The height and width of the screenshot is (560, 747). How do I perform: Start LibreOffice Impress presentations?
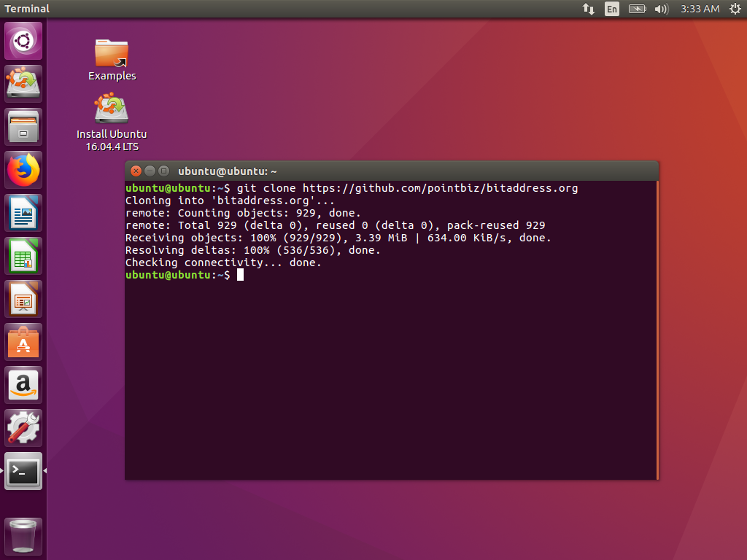(x=23, y=299)
